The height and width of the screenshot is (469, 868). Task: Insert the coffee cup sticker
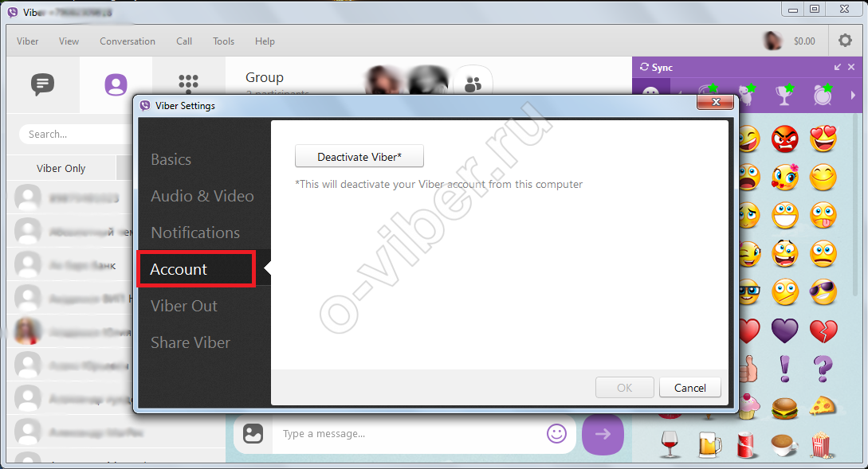[785, 446]
